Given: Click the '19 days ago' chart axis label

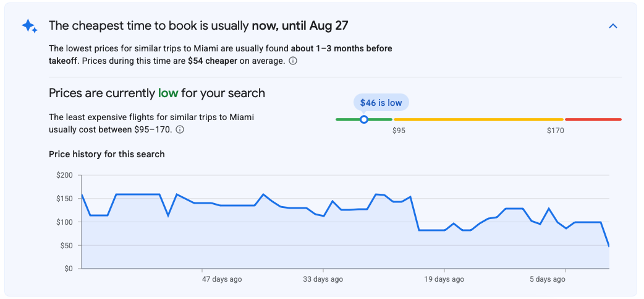Looking at the screenshot, I should tap(444, 279).
